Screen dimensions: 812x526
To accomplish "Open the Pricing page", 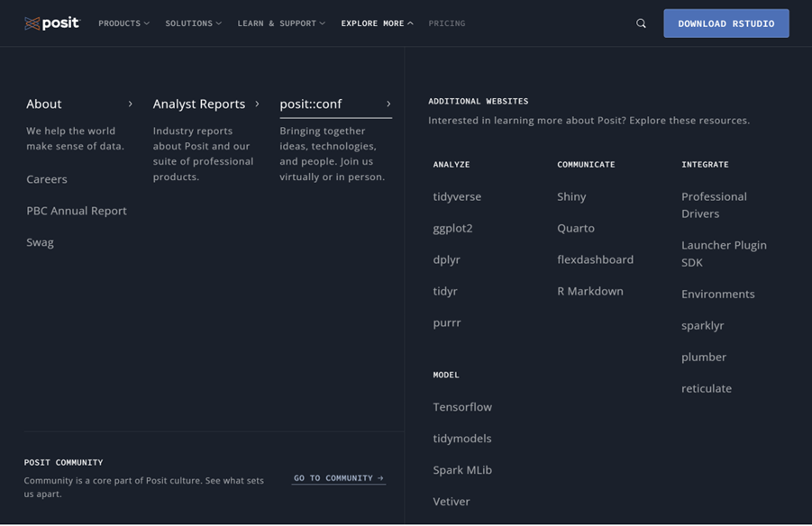I will (446, 23).
